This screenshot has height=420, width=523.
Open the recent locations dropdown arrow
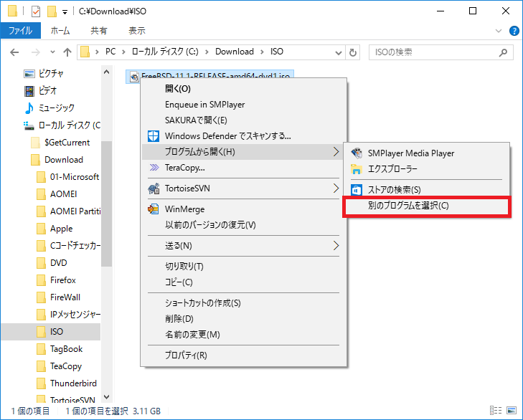[x=52, y=52]
